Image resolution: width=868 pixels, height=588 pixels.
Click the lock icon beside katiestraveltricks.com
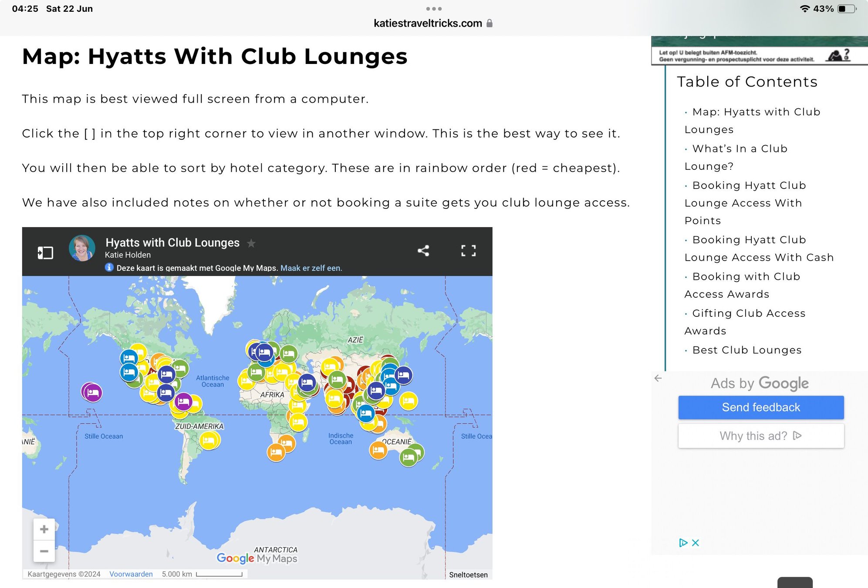pos(489,23)
